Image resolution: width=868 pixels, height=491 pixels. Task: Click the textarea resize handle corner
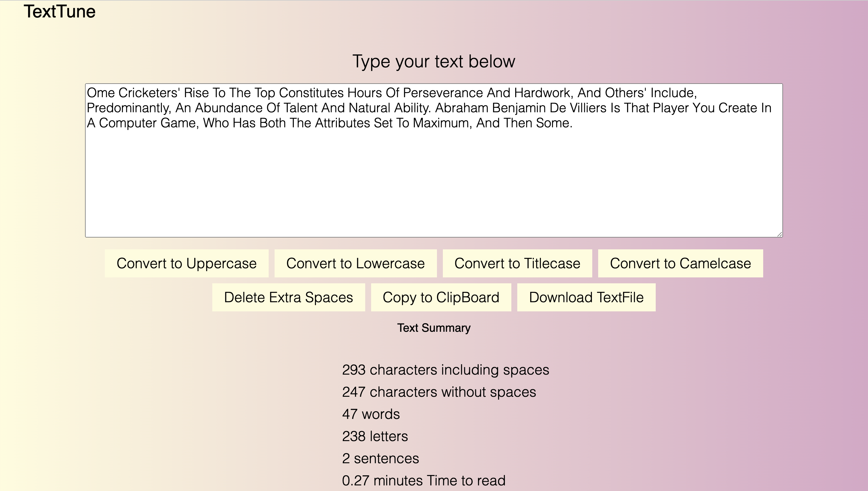coord(779,234)
